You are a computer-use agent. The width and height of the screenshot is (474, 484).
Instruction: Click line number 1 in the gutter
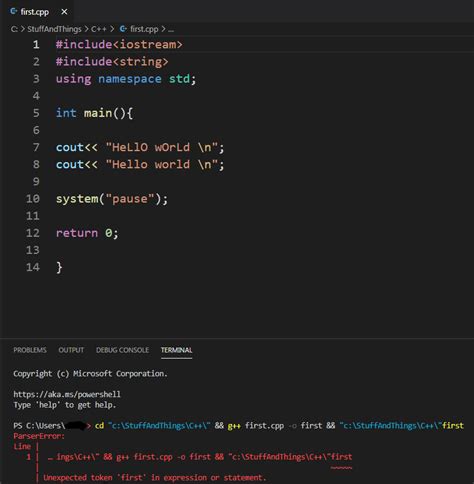[36, 45]
